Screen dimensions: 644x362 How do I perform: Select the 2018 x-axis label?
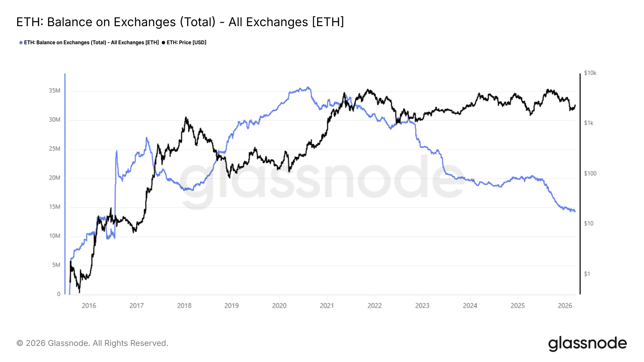pyautogui.click(x=184, y=306)
